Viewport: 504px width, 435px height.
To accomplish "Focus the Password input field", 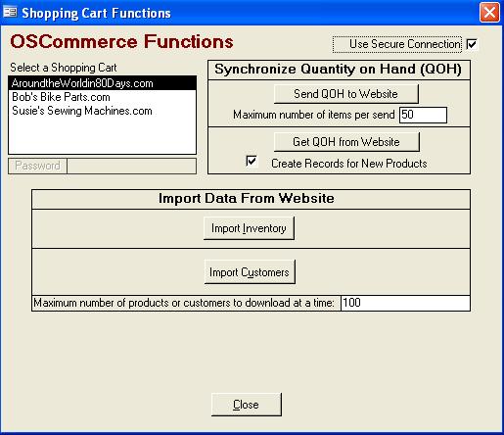I will pos(132,166).
